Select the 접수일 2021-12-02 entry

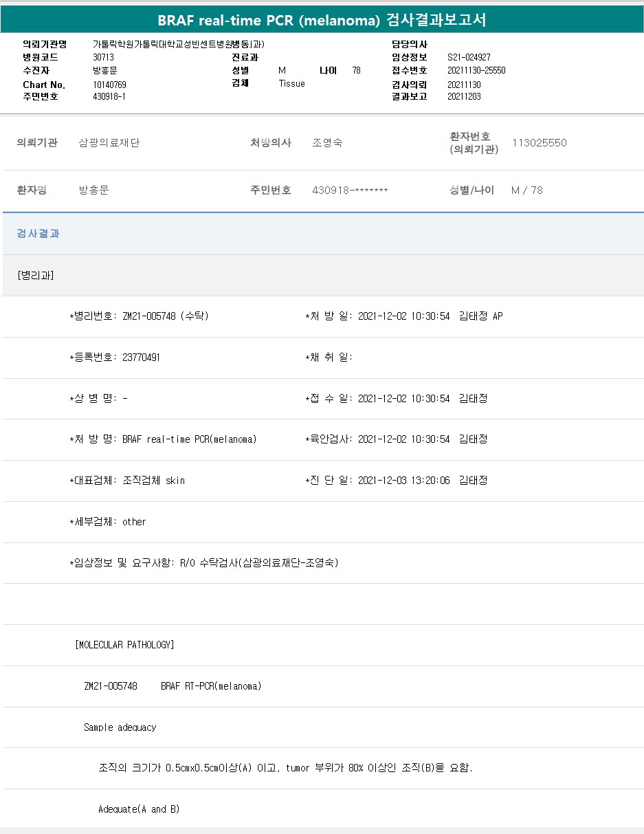397,399
